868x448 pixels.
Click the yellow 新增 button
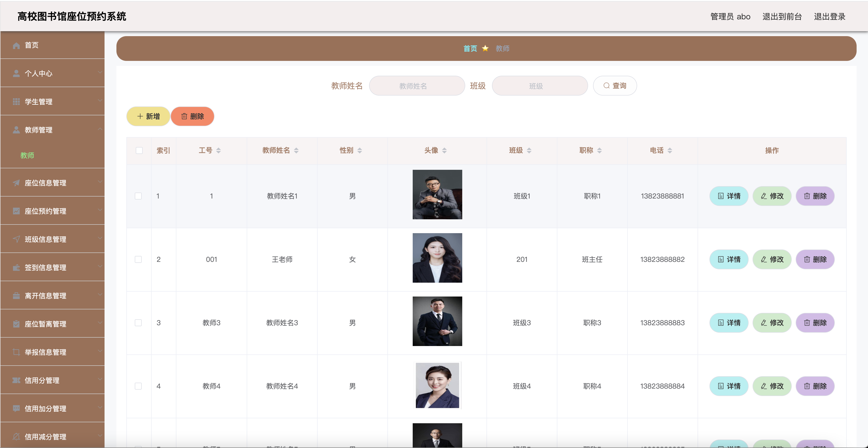click(x=148, y=116)
